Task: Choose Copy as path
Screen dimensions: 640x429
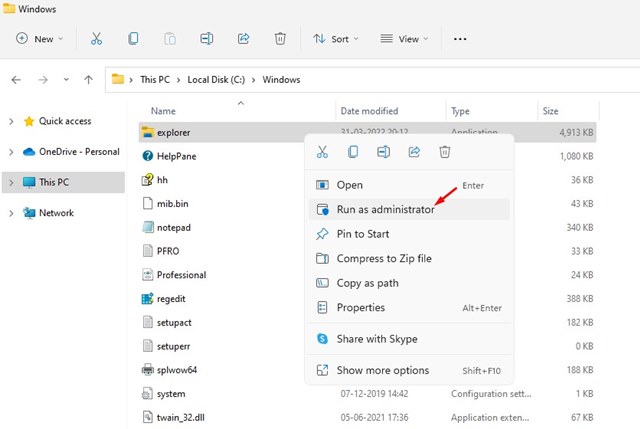Action: click(x=409, y=283)
